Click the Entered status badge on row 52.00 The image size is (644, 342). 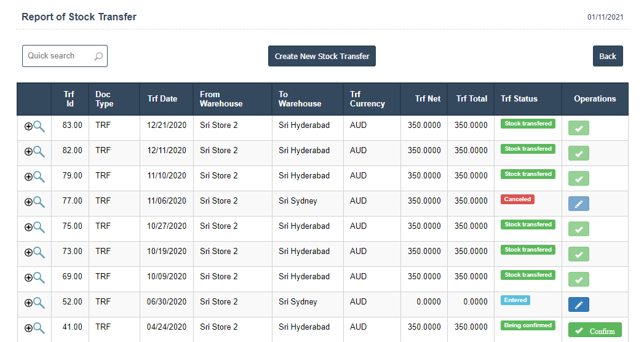[515, 300]
